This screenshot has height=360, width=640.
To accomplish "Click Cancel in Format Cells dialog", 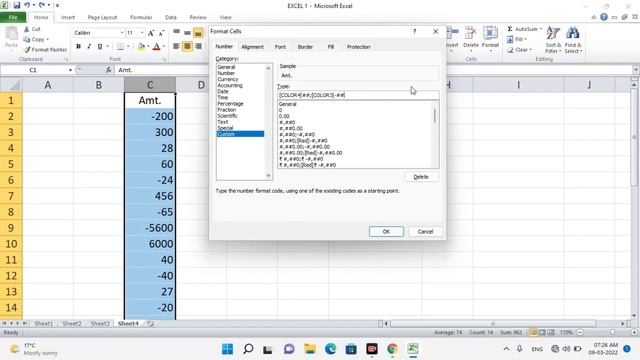I will (x=425, y=231).
